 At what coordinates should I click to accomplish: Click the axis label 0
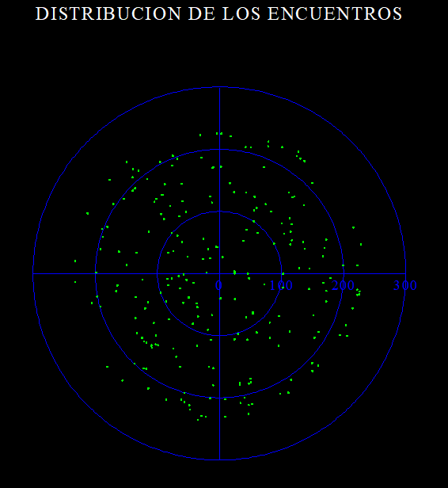click(x=219, y=285)
